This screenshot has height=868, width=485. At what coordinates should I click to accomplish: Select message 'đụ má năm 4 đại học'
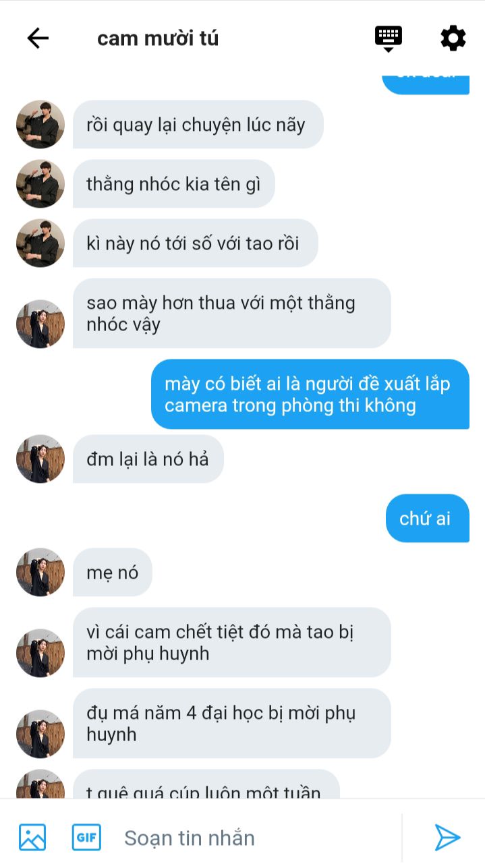coord(232,723)
